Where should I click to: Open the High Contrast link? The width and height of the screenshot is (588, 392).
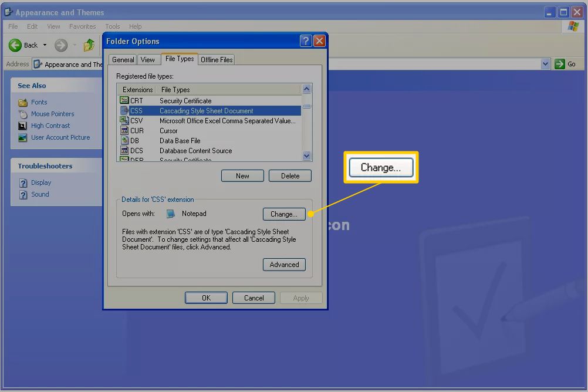tap(50, 126)
